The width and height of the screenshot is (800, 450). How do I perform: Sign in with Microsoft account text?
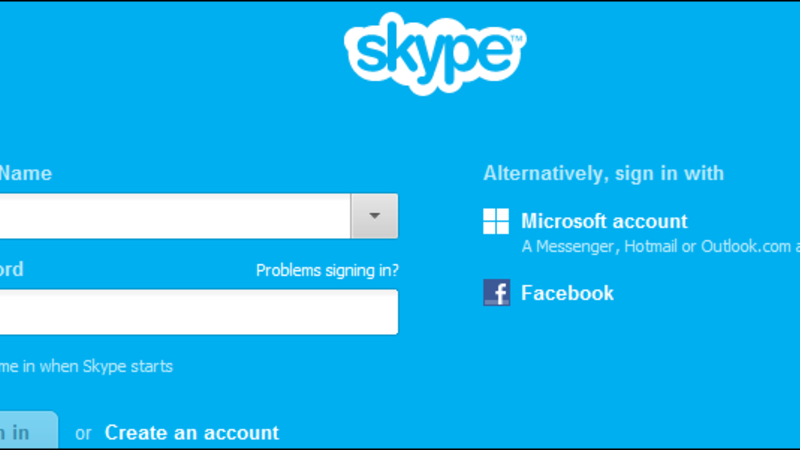(604, 221)
